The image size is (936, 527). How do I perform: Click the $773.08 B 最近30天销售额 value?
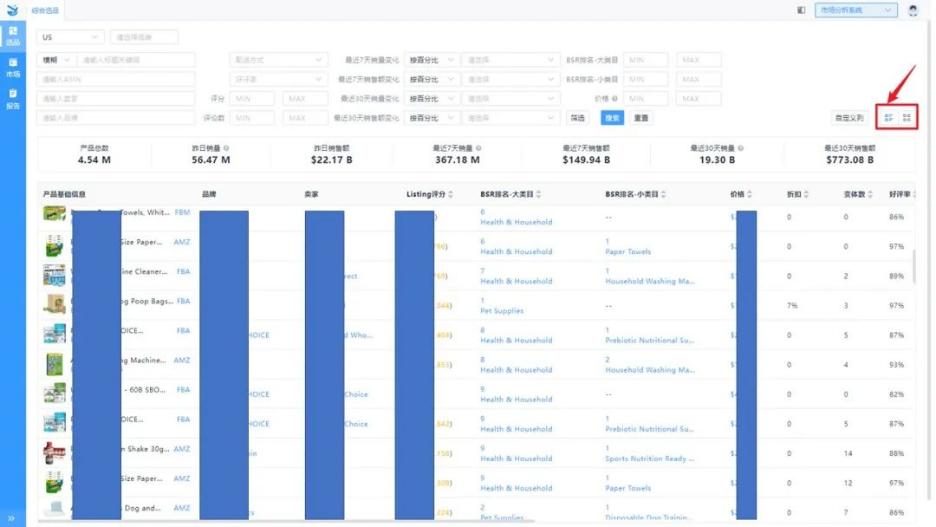(849, 160)
